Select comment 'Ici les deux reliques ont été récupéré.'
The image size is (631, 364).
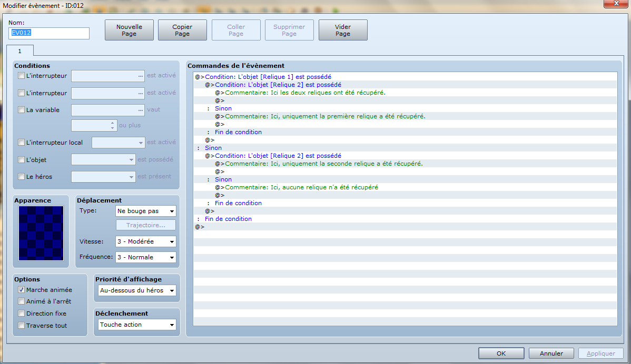click(x=405, y=93)
